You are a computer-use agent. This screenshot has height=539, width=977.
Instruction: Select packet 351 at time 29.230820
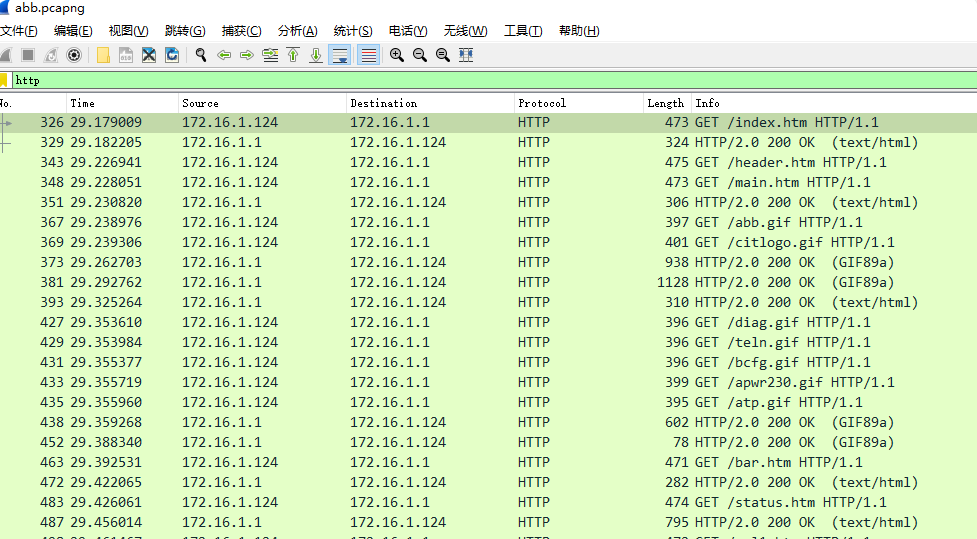coord(488,203)
